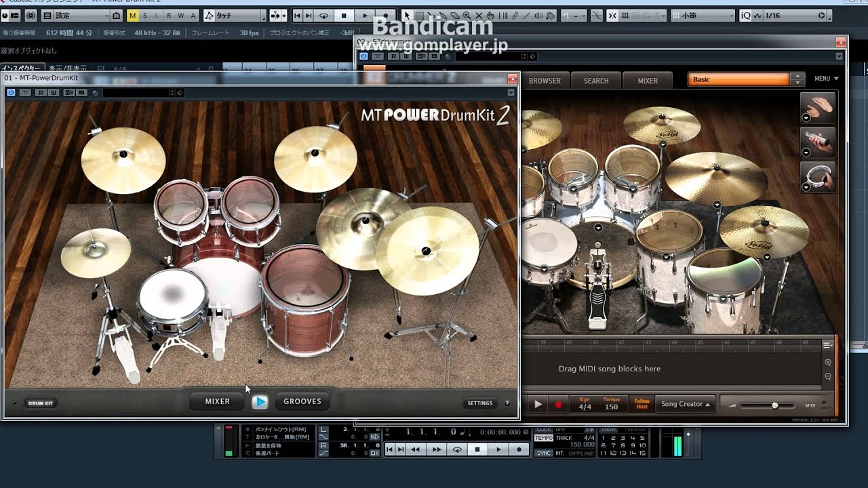Click blue play button in MT Power Drum Kit
The image size is (868, 488).
click(x=260, y=402)
